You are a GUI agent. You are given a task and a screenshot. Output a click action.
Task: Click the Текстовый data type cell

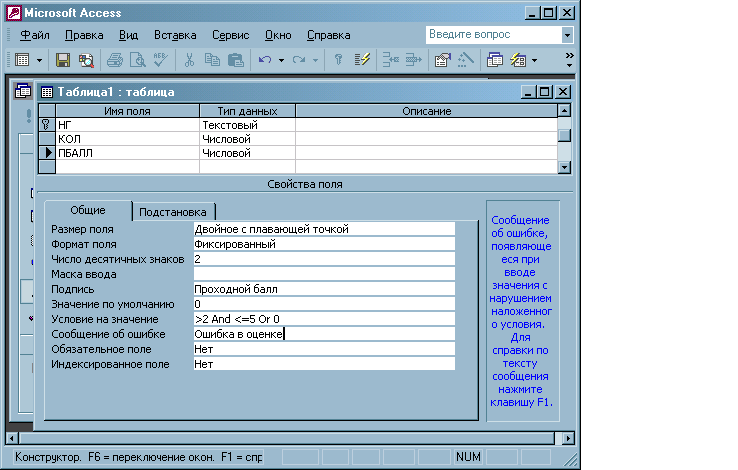click(x=248, y=125)
